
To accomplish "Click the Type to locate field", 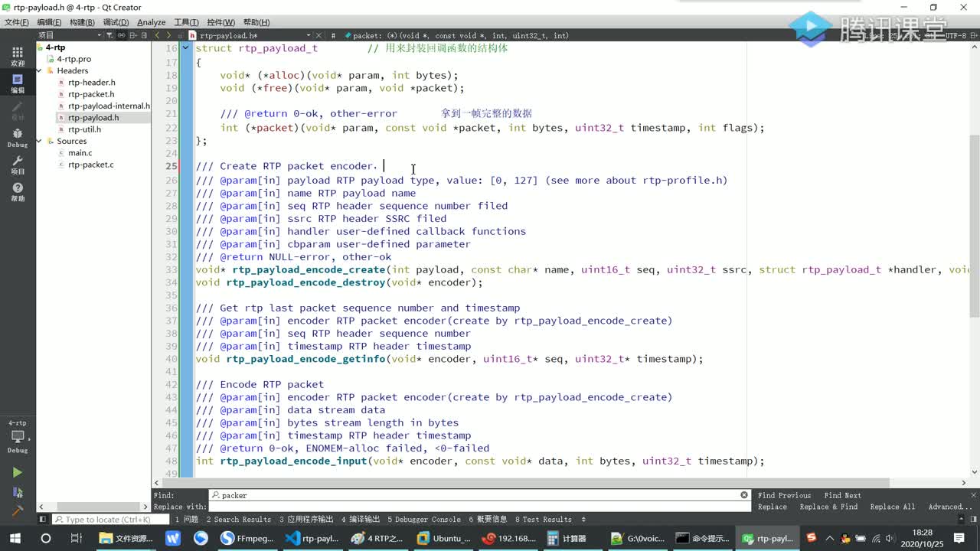I will [x=111, y=520].
